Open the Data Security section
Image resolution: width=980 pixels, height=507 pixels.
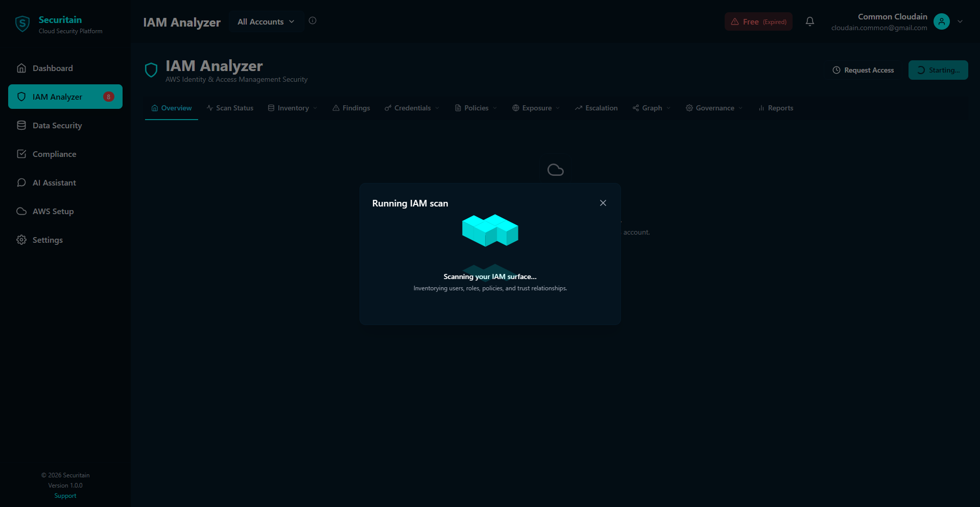pos(65,125)
